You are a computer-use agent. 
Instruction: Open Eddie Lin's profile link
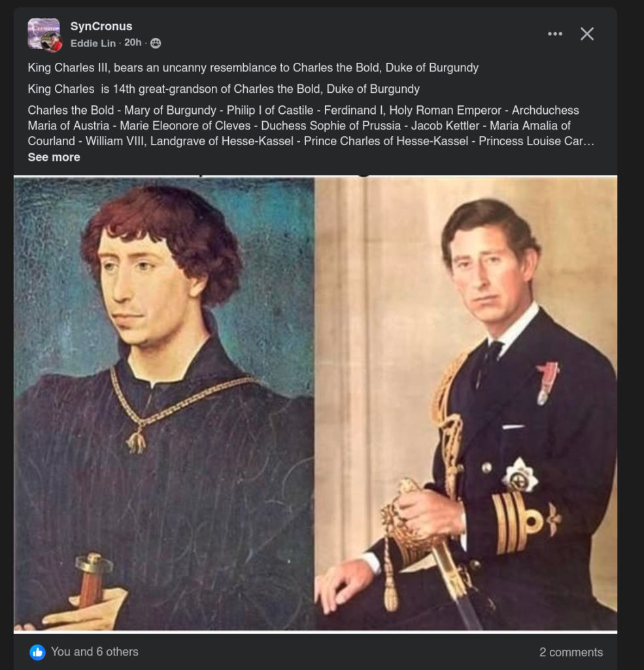click(93, 43)
